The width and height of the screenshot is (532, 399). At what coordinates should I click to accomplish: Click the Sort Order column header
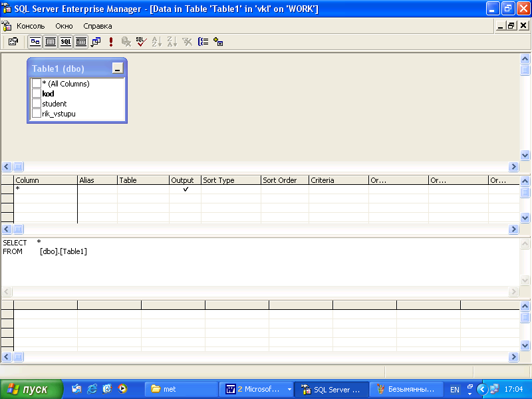pyautogui.click(x=285, y=180)
